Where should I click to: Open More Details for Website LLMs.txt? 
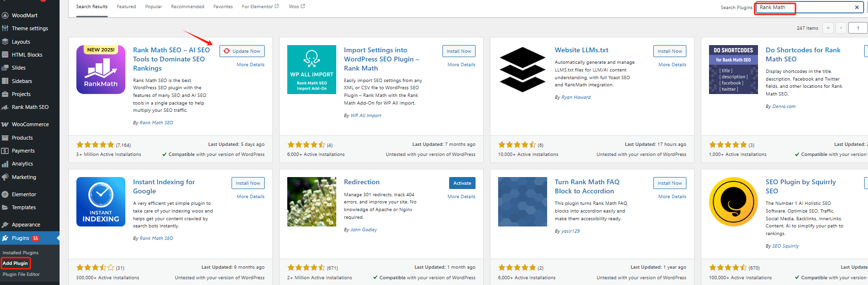click(672, 65)
